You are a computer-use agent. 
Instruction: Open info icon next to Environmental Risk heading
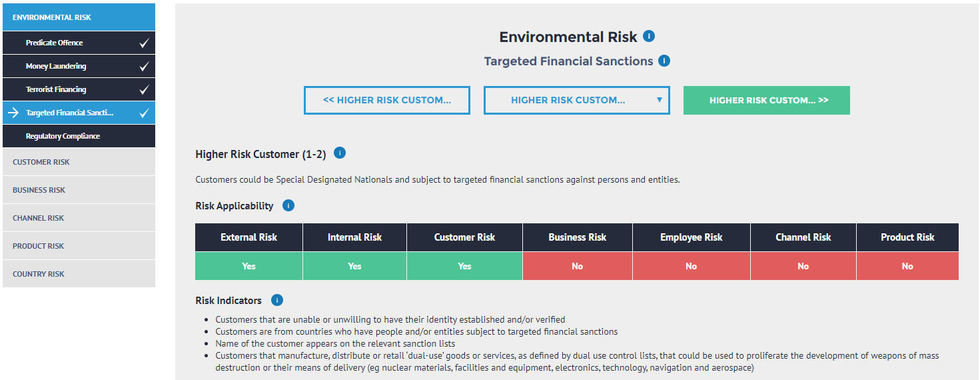pos(649,36)
